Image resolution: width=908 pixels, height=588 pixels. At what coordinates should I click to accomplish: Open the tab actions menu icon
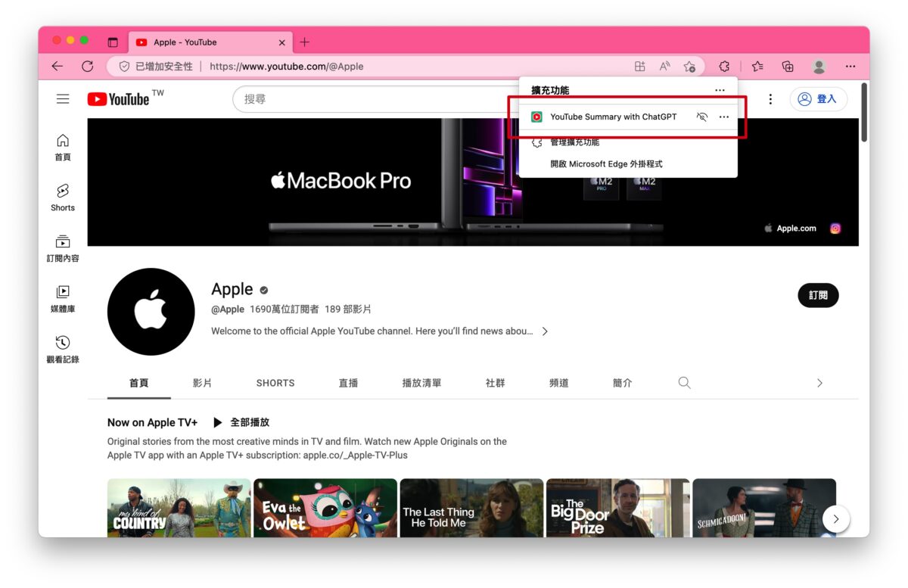click(x=113, y=42)
